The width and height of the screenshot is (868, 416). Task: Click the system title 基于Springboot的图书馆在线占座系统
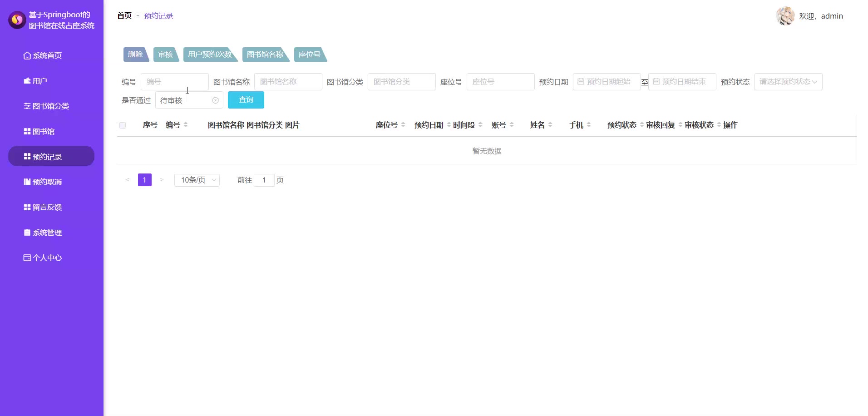click(x=62, y=20)
